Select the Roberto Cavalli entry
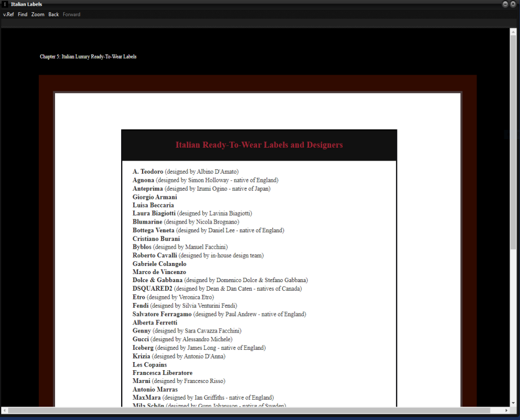 [x=198, y=255]
